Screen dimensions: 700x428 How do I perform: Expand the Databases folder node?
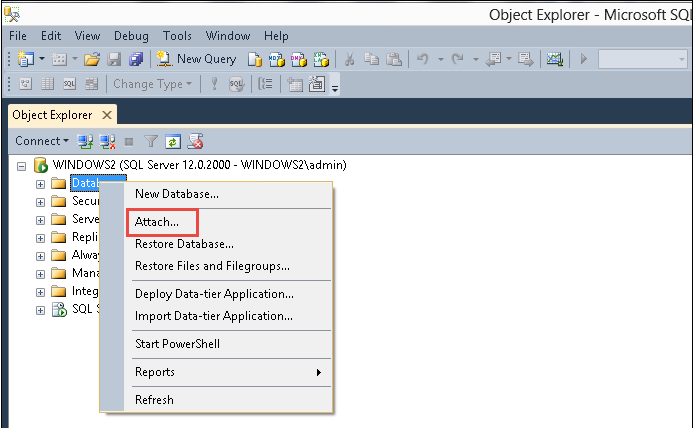click(40, 184)
